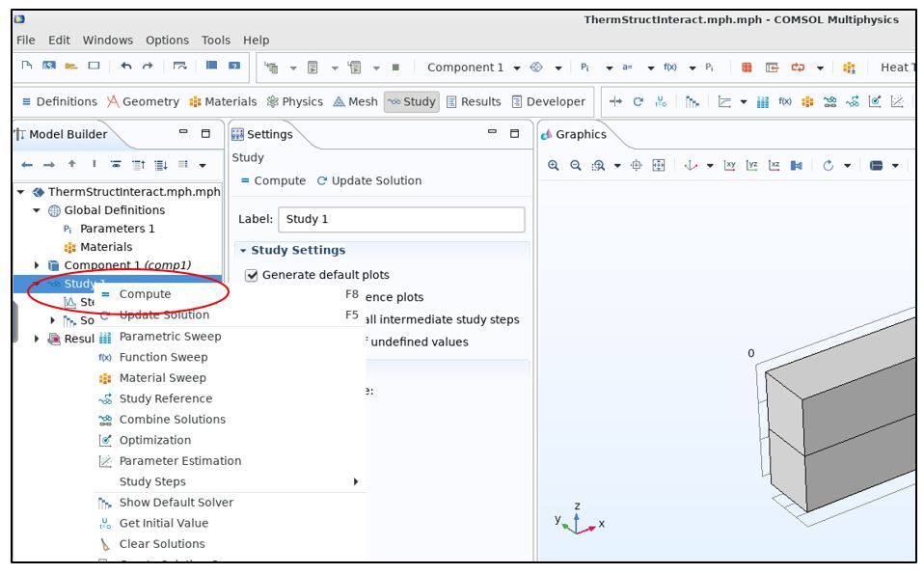Click the Update Solution refresh icon in Study toolbar
The height and width of the screenshot is (574, 924).
[x=638, y=102]
